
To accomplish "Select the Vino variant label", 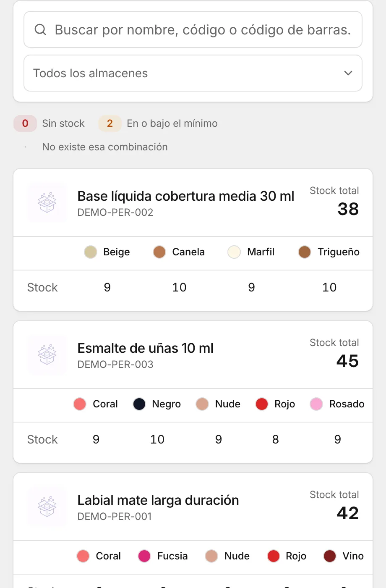I will click(353, 556).
